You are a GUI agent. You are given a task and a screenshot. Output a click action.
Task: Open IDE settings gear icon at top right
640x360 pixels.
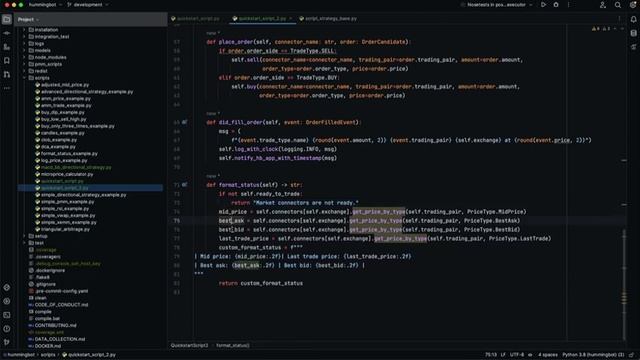tap(633, 5)
